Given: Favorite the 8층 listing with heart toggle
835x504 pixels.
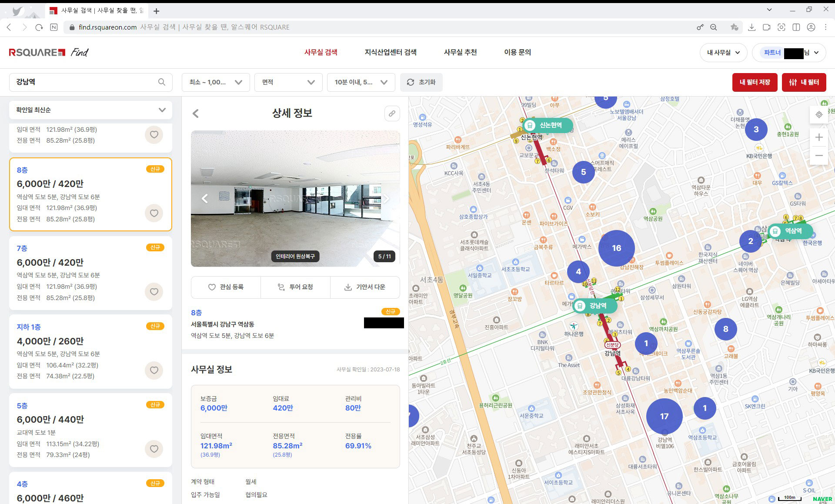Looking at the screenshot, I should tap(154, 213).
